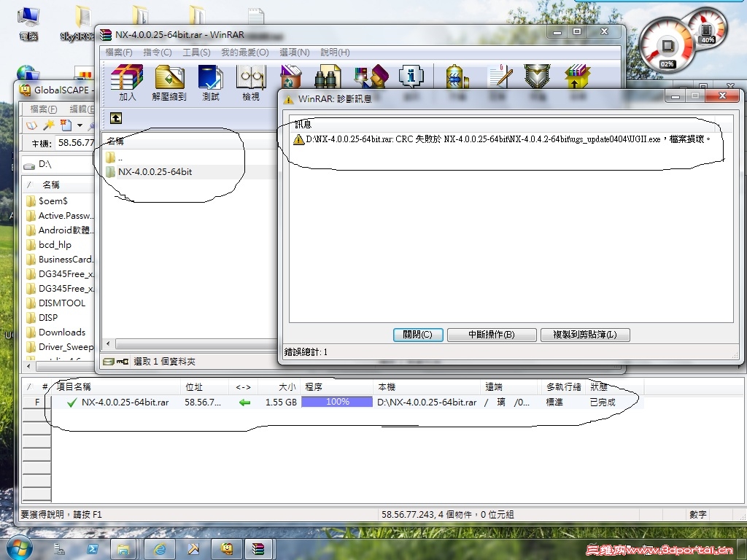Click the GlobalSCAPE host address field 58.56.77
The width and height of the screenshot is (747, 560).
76,142
